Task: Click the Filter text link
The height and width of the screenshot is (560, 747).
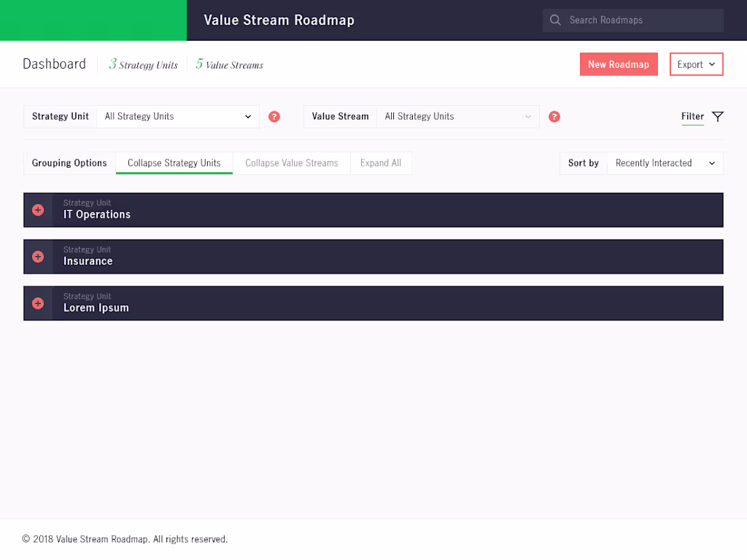Action: [692, 116]
